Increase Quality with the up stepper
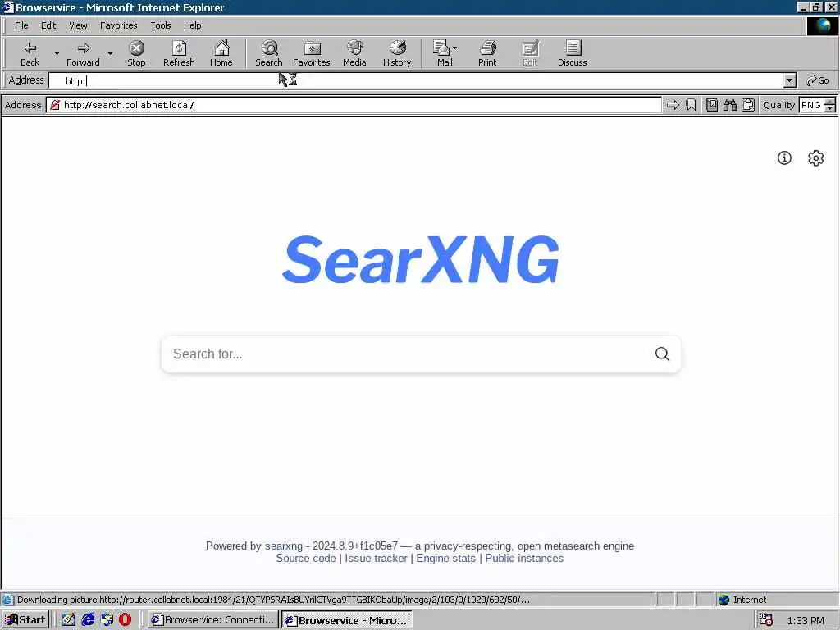 [830, 101]
